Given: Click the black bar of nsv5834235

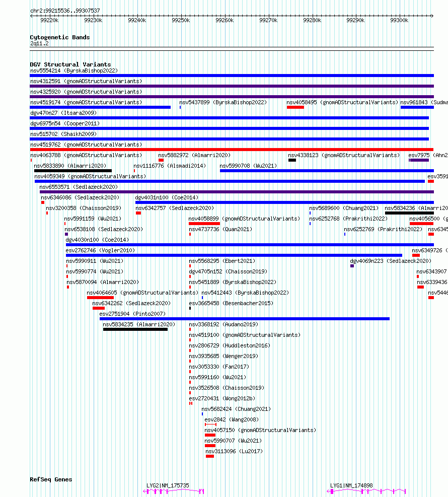Looking at the screenshot, I should (x=135, y=329).
